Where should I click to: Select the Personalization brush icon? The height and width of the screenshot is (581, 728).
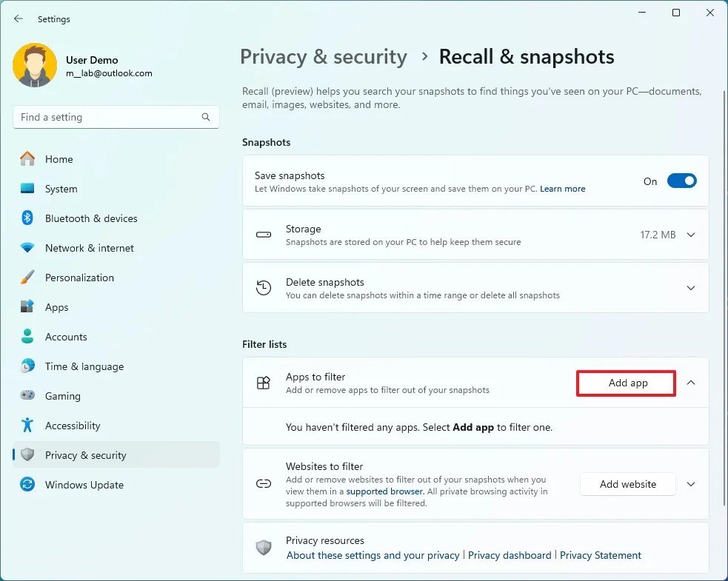(27, 278)
